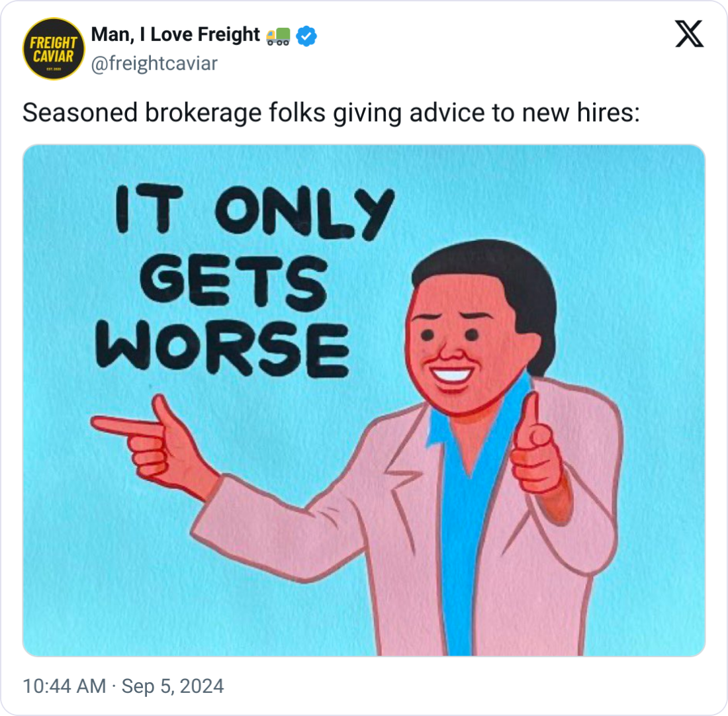Click the Sep 5, 2024 date
The height and width of the screenshot is (716, 728).
(173, 686)
